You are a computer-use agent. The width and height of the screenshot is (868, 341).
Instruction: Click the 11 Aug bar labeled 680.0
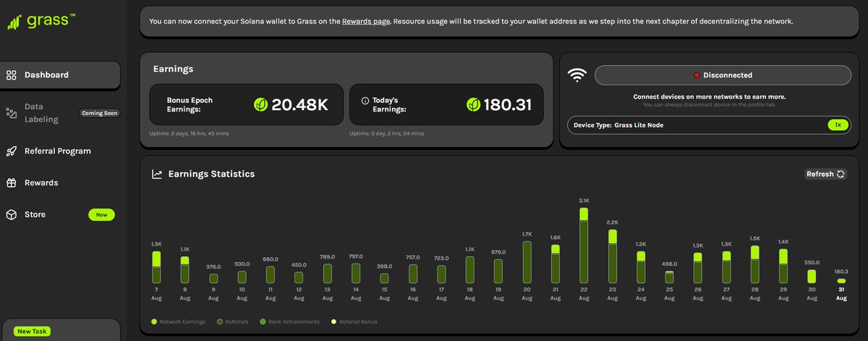(270, 274)
